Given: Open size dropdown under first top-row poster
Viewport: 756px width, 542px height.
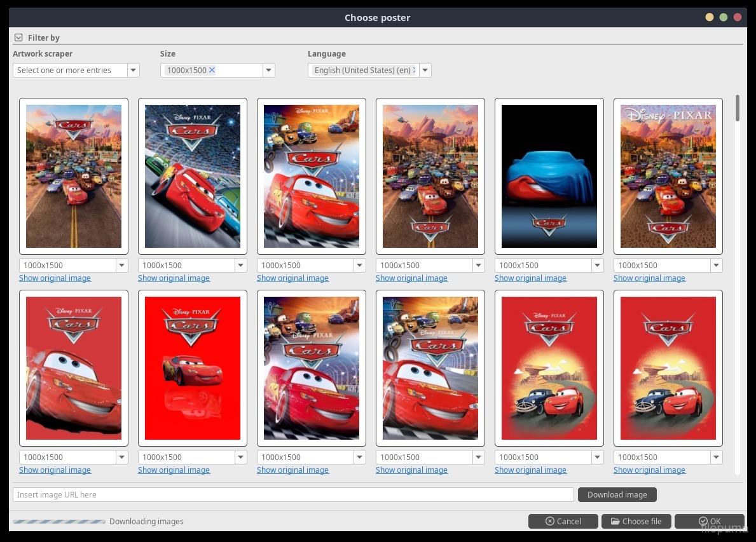Looking at the screenshot, I should click(x=121, y=266).
